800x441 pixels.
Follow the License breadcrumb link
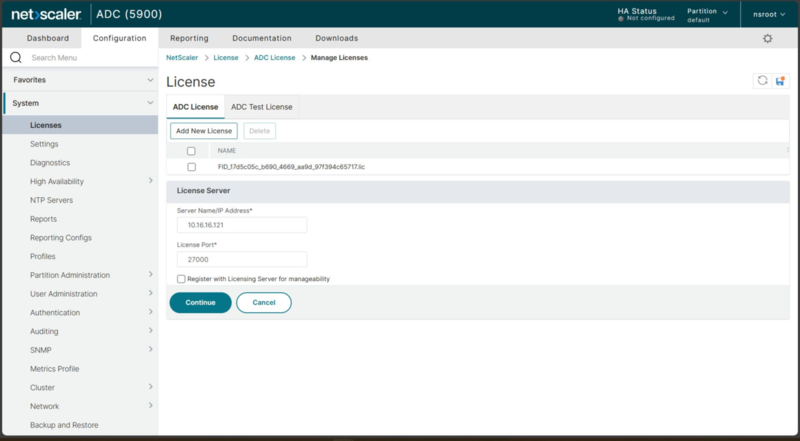click(226, 58)
